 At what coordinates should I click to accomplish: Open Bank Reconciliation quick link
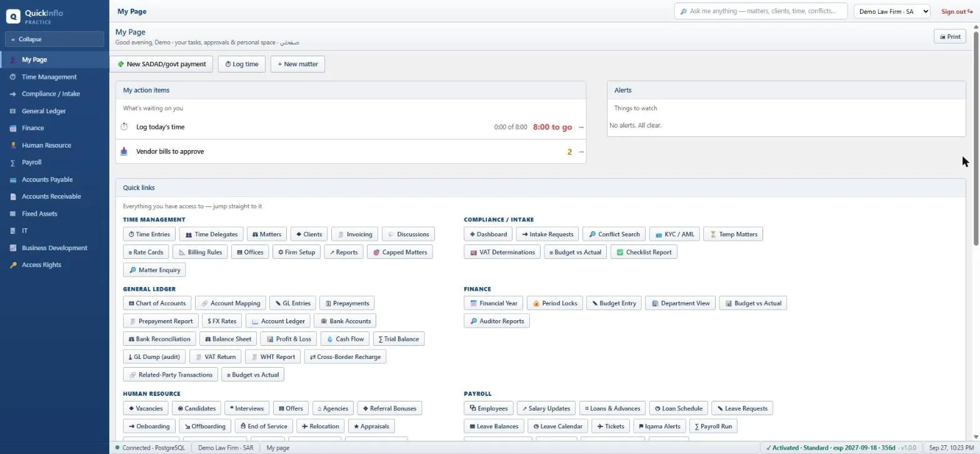click(159, 339)
